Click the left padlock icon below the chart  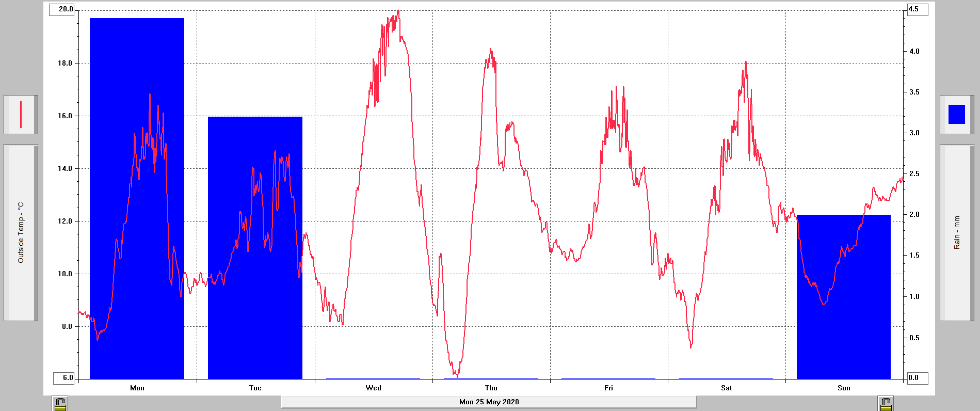tap(60, 404)
